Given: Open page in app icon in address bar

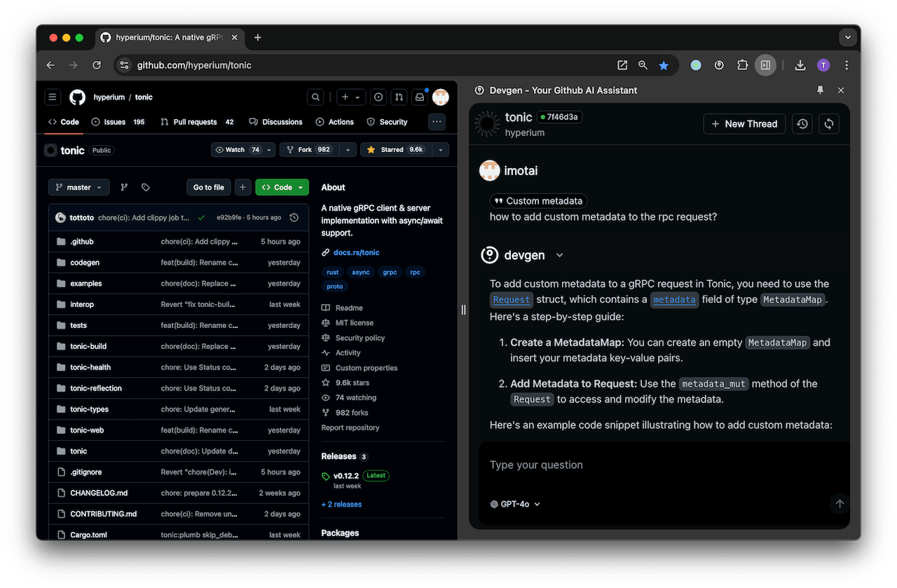Looking at the screenshot, I should click(622, 65).
